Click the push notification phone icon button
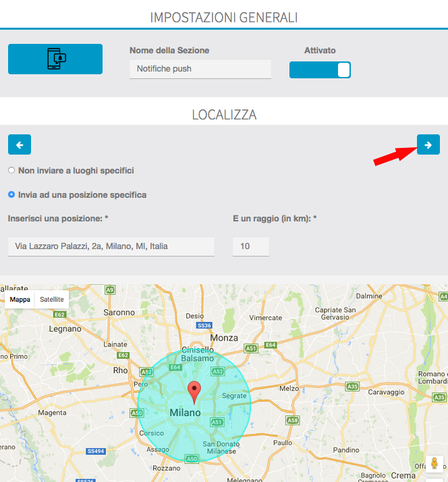 point(55,59)
